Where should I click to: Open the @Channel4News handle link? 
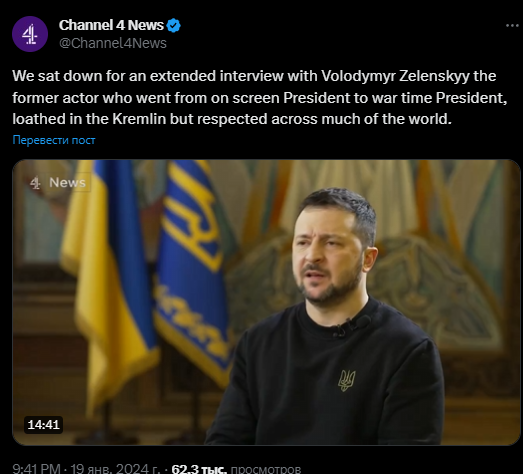pyautogui.click(x=113, y=43)
